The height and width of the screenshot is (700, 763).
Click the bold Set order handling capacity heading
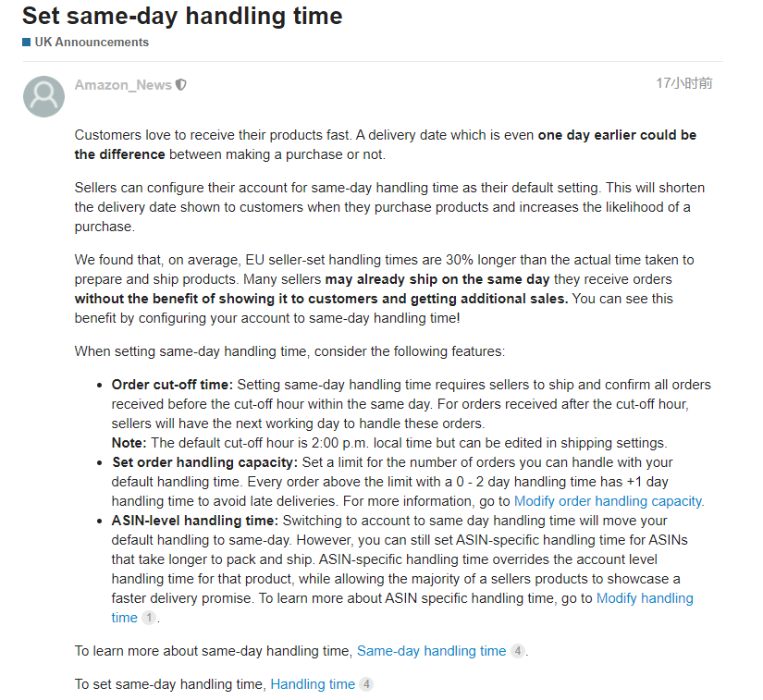204,462
